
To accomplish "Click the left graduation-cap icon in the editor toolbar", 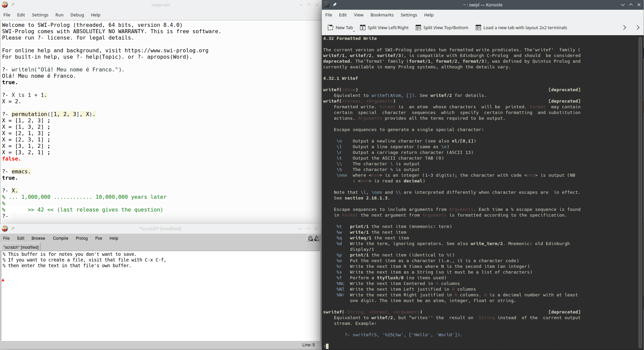I will pyautogui.click(x=310, y=238).
